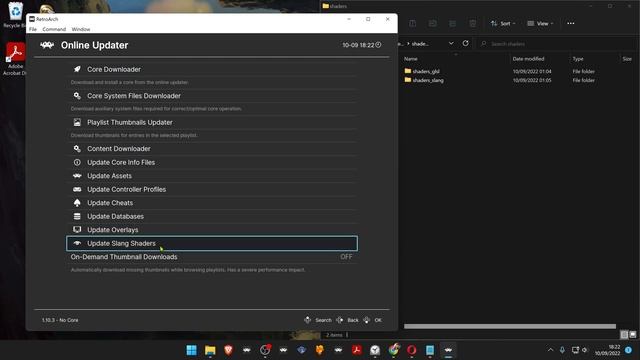Click the rocket icon beside Core Downloader
Screen dimensions: 640x360
click(x=77, y=69)
